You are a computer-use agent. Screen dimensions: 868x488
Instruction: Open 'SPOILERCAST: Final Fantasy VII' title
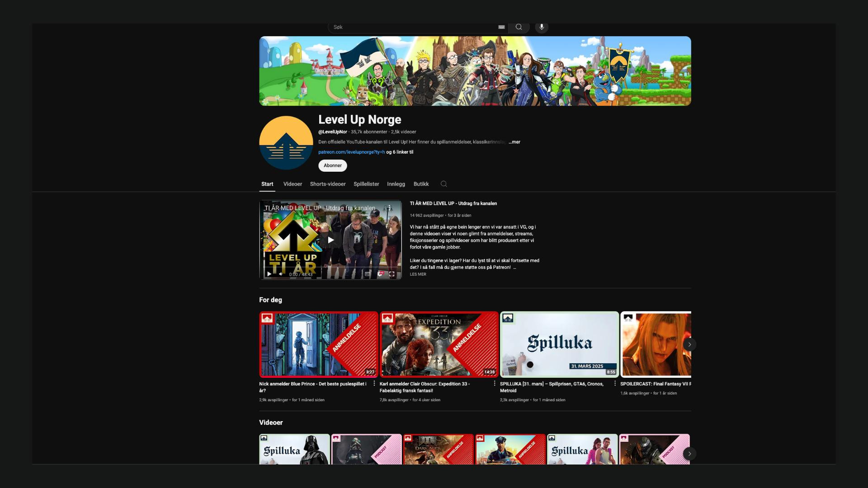[x=656, y=384]
